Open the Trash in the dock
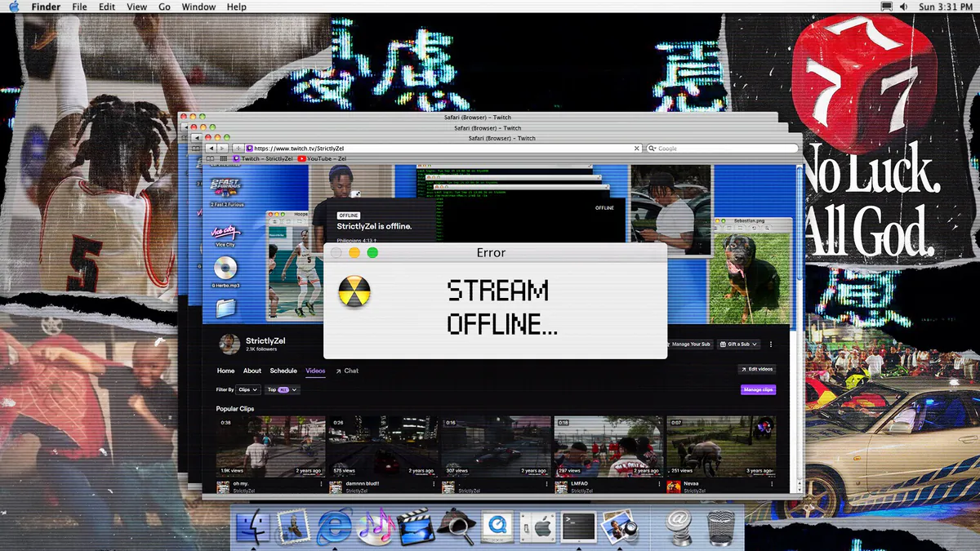The image size is (980, 551). tap(720, 527)
